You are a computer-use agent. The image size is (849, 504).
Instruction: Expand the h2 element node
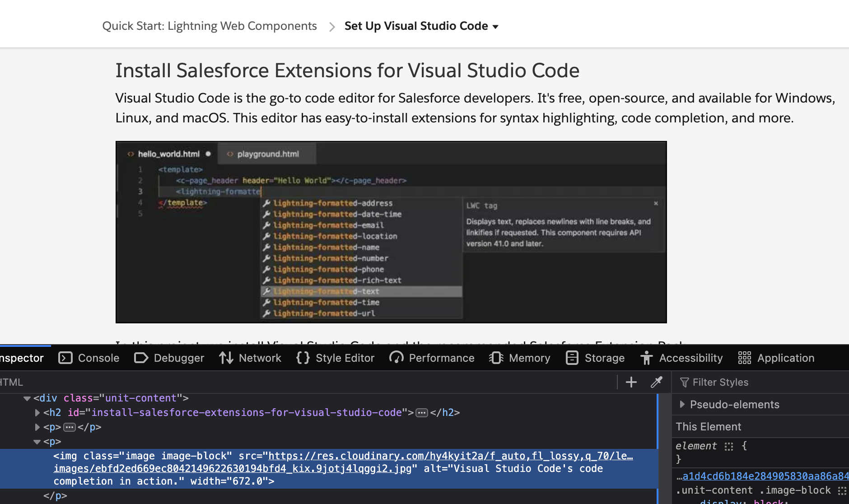37,413
